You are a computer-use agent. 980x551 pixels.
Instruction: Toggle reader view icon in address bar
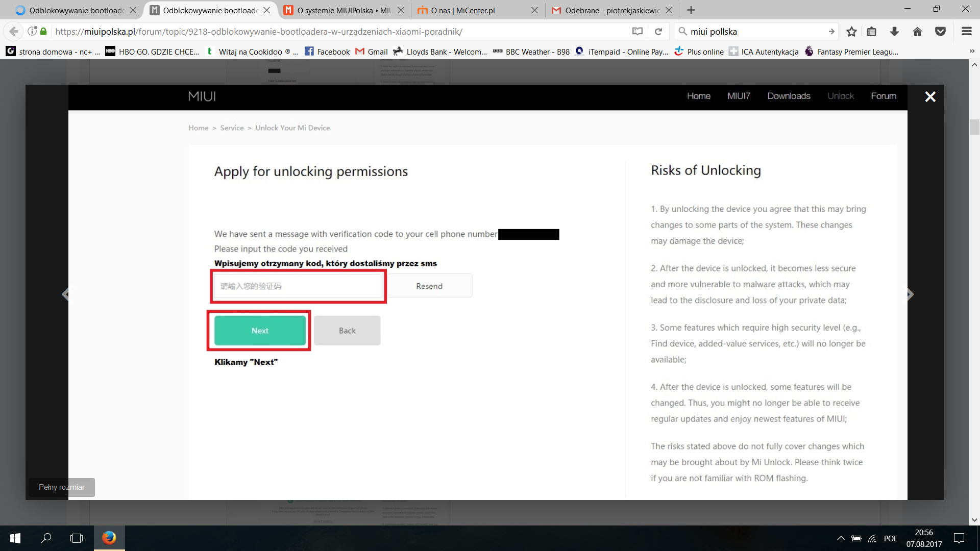click(637, 32)
